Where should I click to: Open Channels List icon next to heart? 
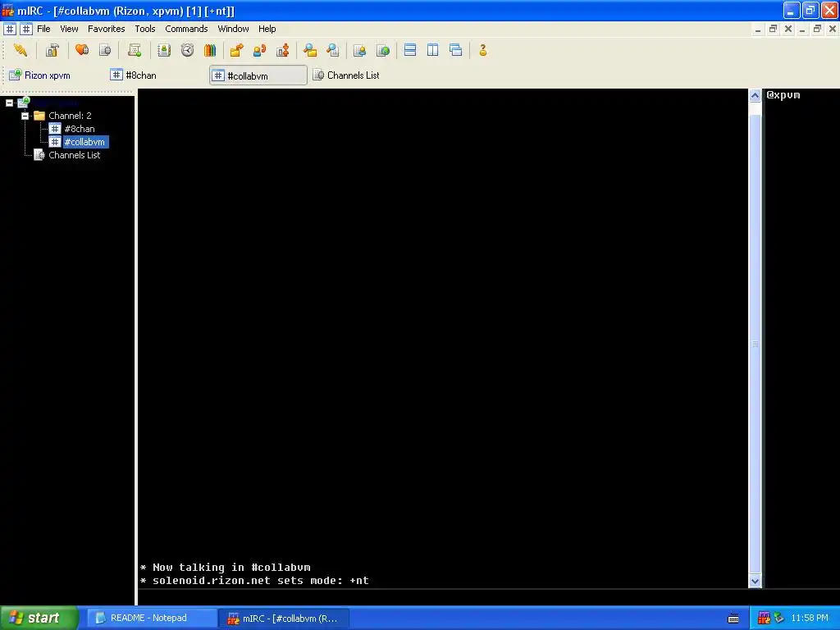[x=105, y=50]
